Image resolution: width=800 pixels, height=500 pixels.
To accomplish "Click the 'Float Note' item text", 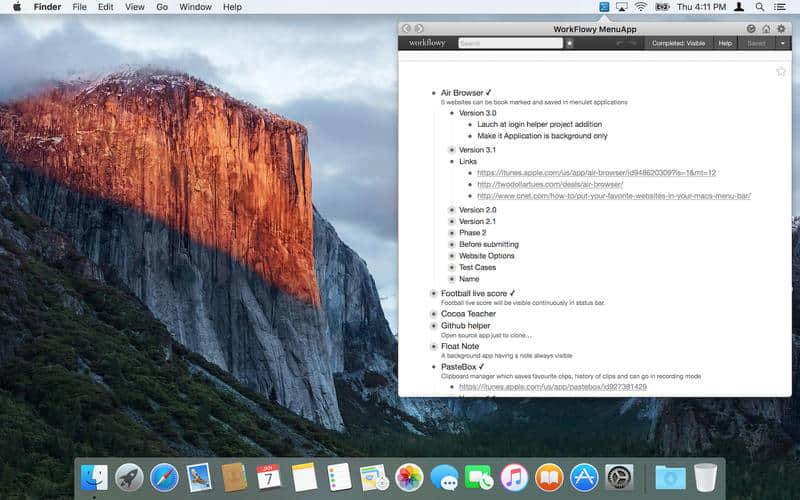I will [460, 346].
